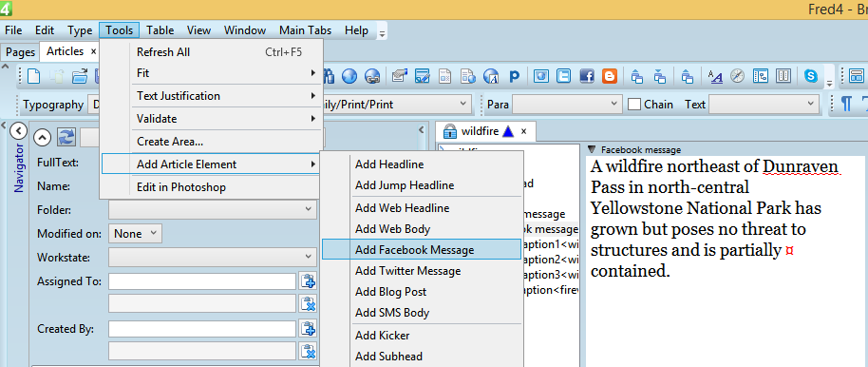The width and height of the screenshot is (868, 367).
Task: Click the blue globe web icon
Action: [349, 75]
